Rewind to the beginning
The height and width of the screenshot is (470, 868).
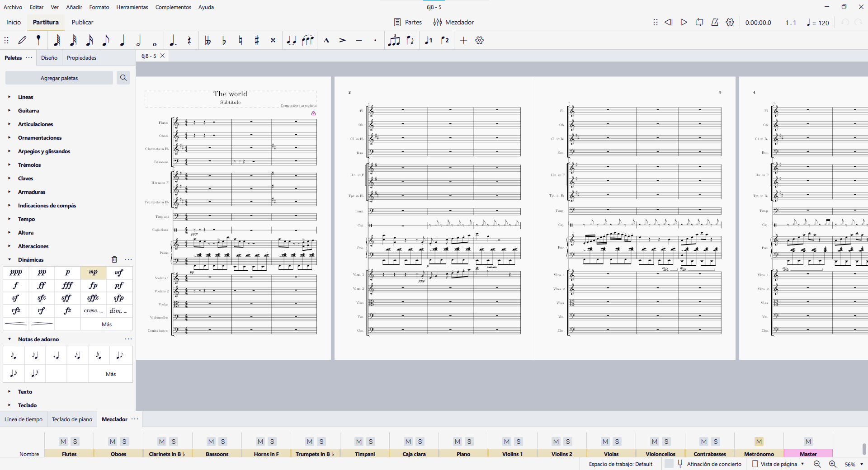669,22
